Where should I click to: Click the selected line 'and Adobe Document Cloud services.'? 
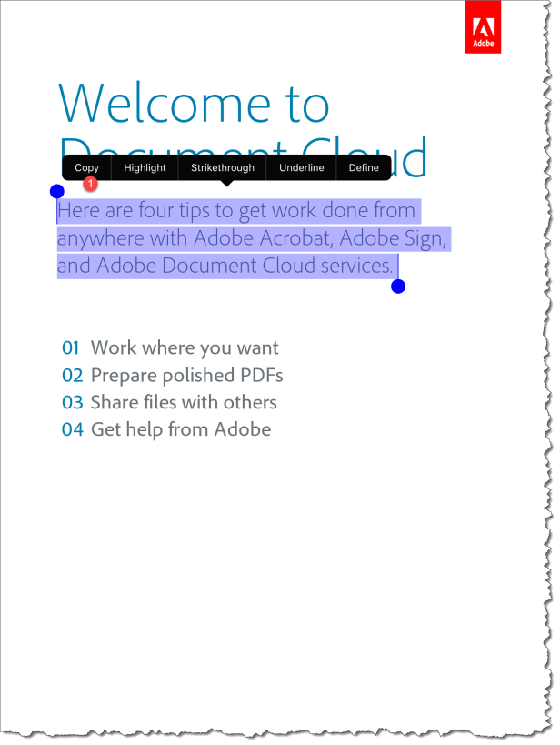(x=225, y=266)
